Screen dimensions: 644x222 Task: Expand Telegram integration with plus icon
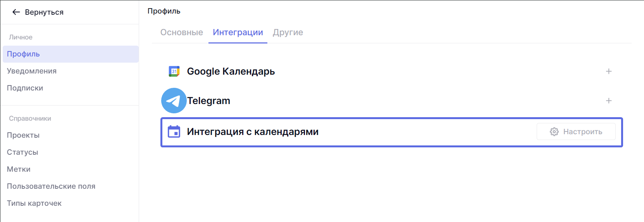[x=608, y=101]
